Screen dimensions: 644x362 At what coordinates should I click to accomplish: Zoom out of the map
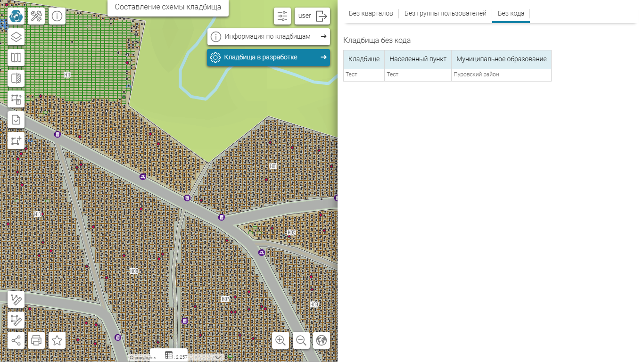(301, 340)
